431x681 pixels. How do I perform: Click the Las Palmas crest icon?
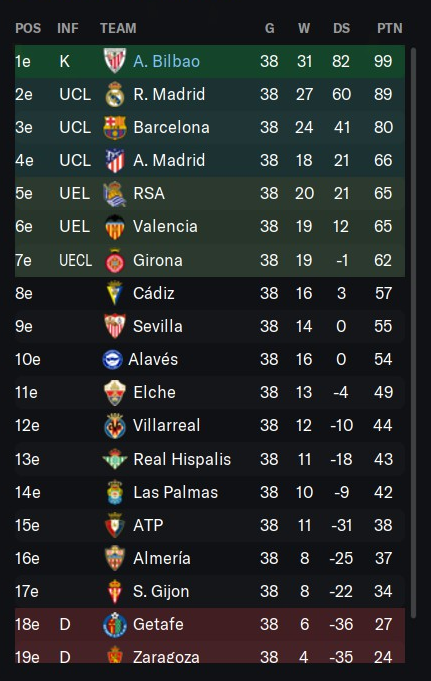point(115,492)
